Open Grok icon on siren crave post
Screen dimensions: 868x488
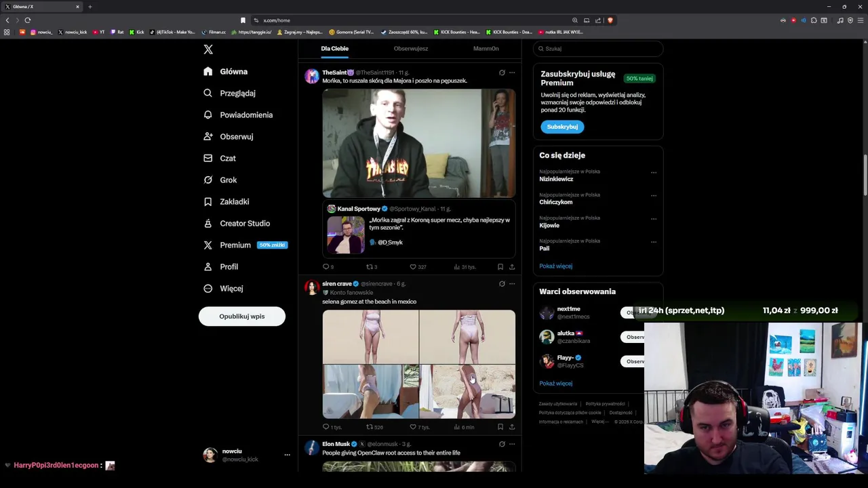(x=502, y=284)
